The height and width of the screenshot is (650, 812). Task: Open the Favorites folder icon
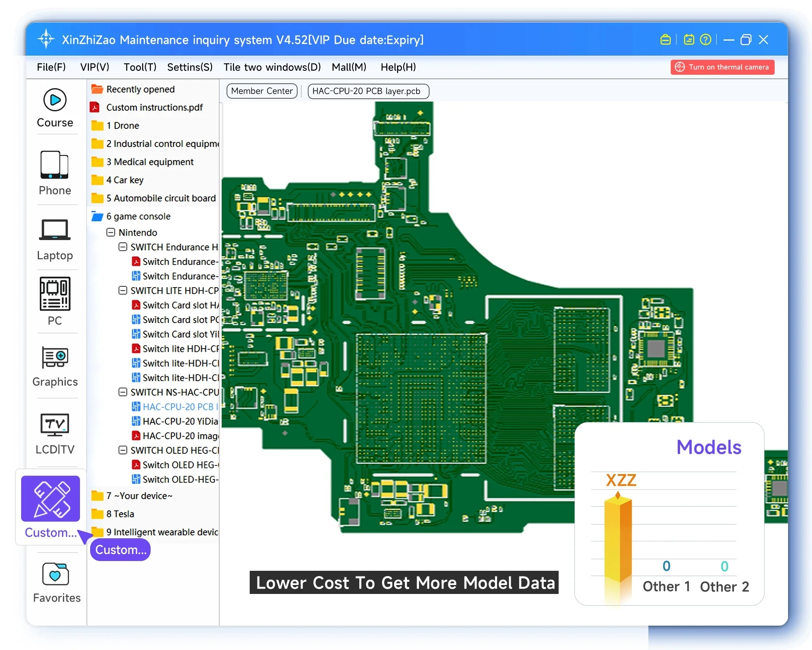pyautogui.click(x=56, y=574)
